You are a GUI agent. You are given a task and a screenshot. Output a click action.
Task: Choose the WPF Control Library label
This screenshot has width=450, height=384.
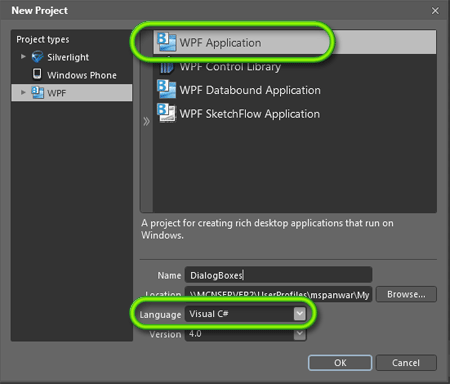tap(230, 67)
